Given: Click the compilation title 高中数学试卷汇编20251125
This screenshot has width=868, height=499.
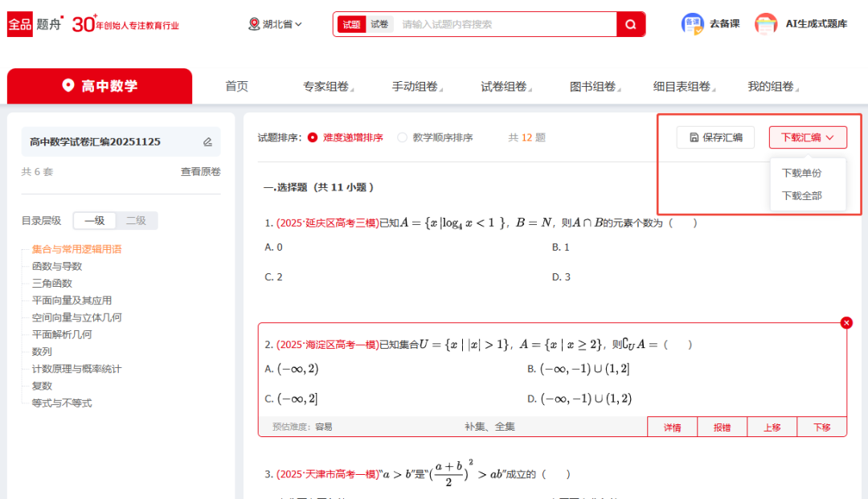Looking at the screenshot, I should pyautogui.click(x=95, y=141).
